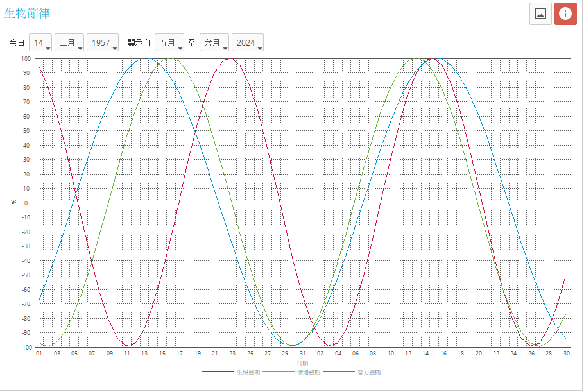The width and height of the screenshot is (584, 392).
Task: Click the 至 label between month dropdowns
Action: click(x=192, y=43)
